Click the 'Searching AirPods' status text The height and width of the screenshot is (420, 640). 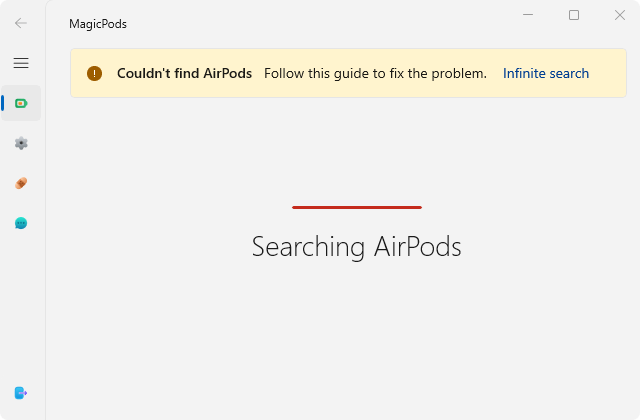tap(356, 246)
